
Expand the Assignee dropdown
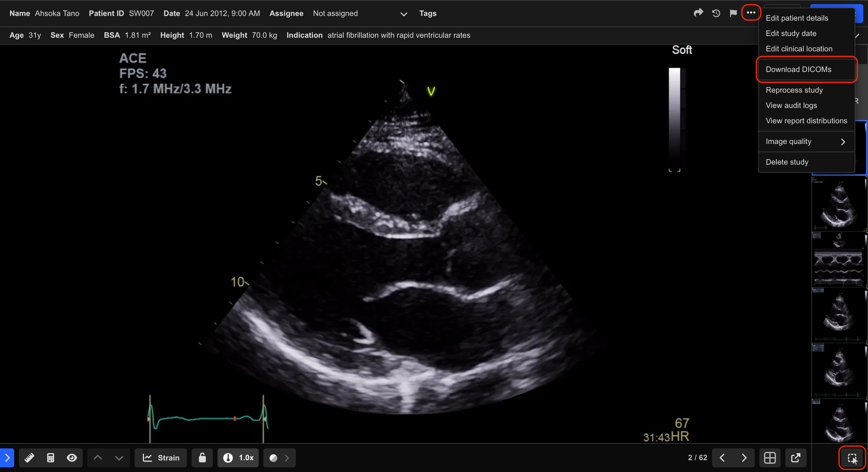[x=403, y=14]
